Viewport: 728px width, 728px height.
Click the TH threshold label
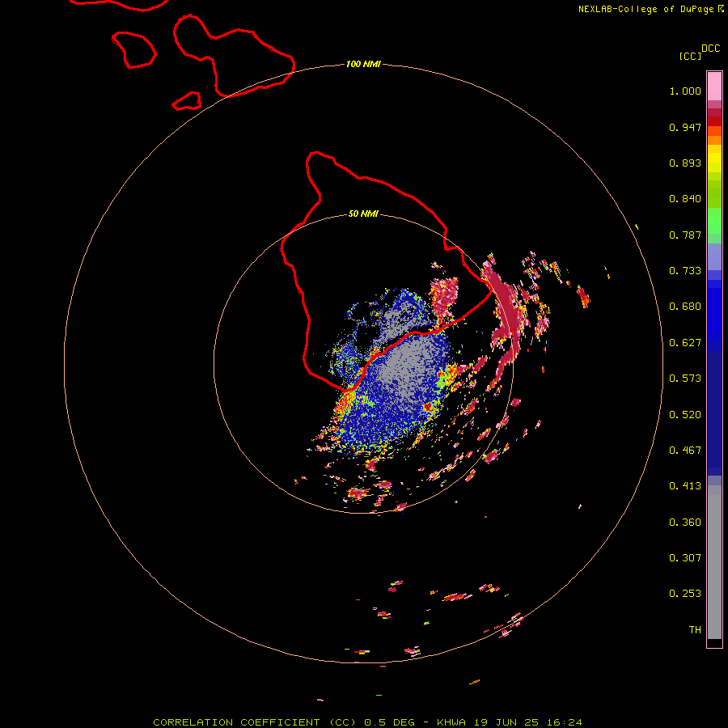[x=695, y=630]
